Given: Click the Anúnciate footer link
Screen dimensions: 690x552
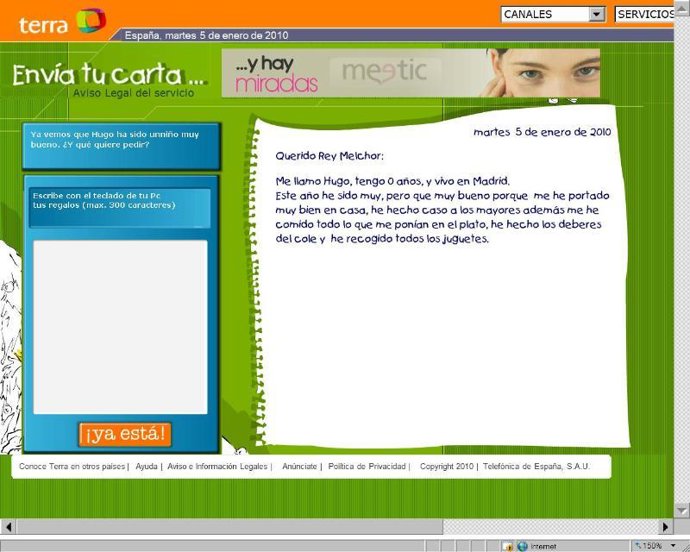Looking at the screenshot, I should pyautogui.click(x=299, y=467).
